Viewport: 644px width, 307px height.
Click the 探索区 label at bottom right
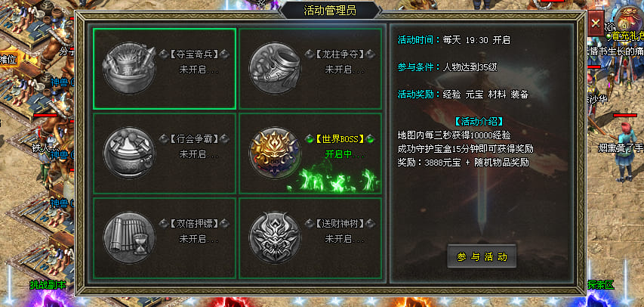[600, 284]
